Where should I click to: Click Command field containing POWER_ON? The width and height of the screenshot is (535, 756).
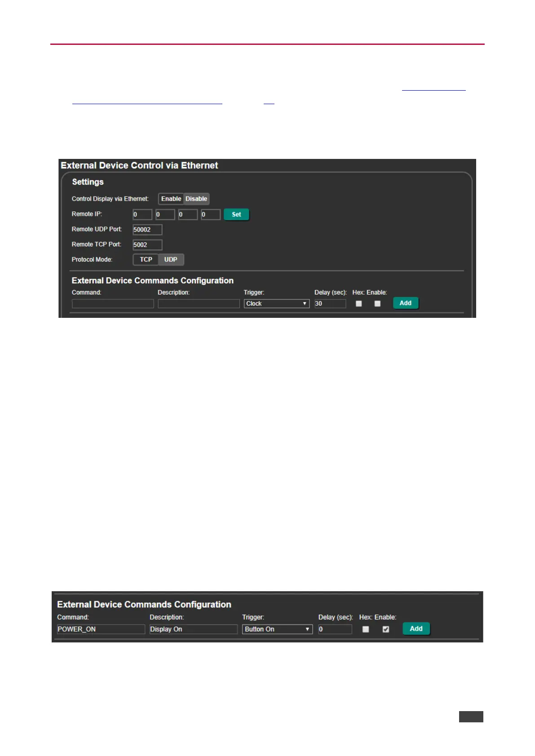click(x=101, y=629)
